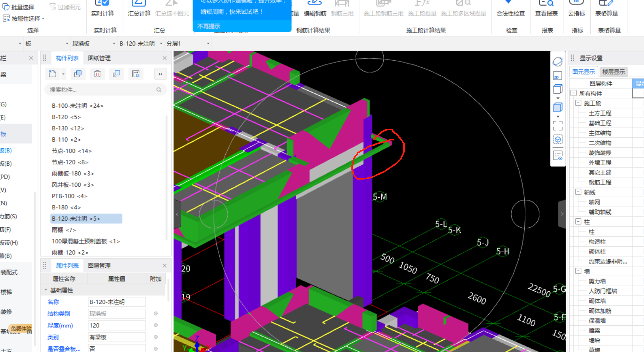Viewport: 644px width, 352px height.
Task: Toggle 附加 option for 结构类别 row
Action: point(156,314)
